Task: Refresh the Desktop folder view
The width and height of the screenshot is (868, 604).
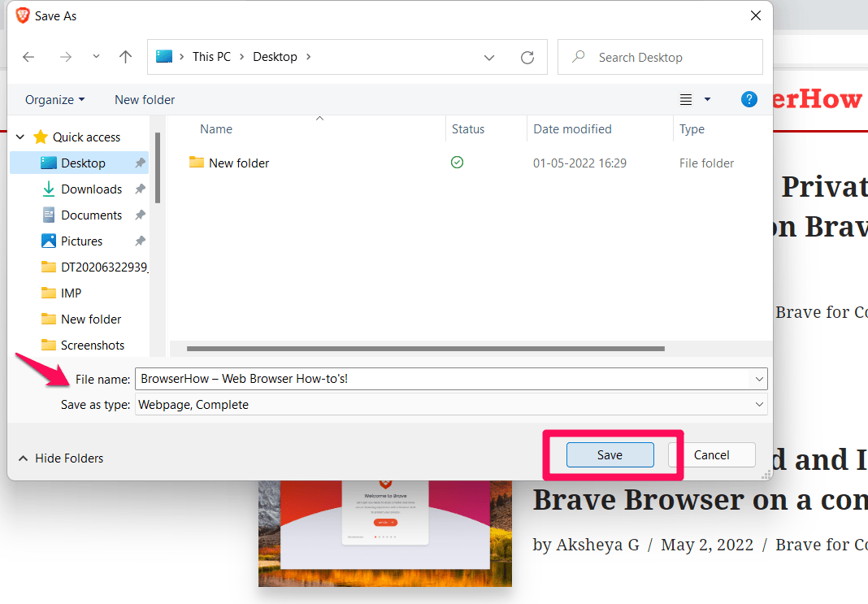Action: coord(527,58)
